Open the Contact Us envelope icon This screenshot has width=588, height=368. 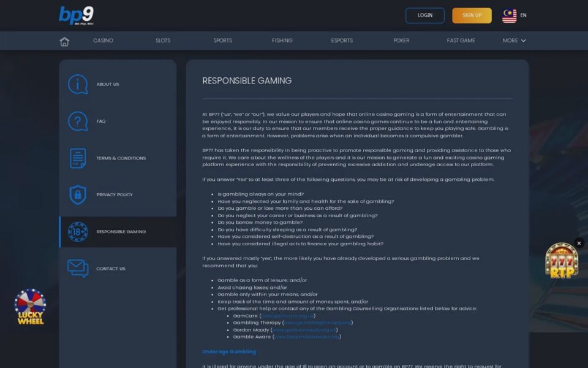tap(78, 268)
